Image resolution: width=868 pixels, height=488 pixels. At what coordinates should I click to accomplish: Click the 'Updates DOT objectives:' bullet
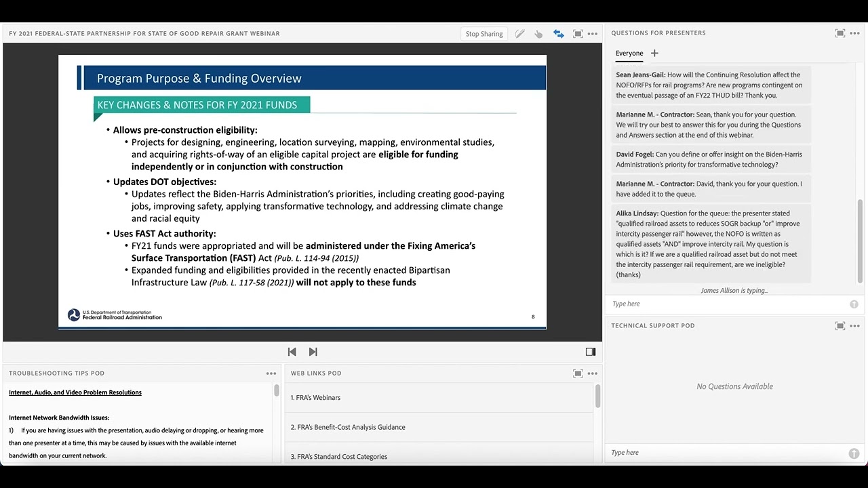(x=165, y=182)
